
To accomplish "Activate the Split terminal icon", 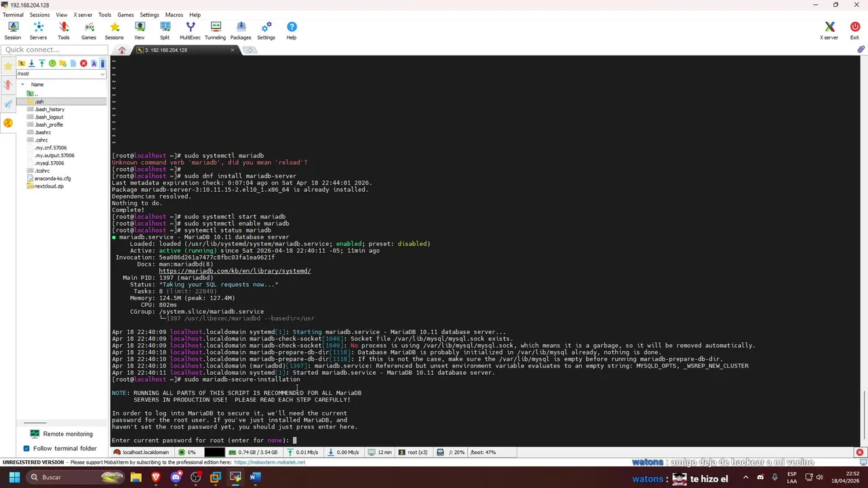I will (165, 30).
